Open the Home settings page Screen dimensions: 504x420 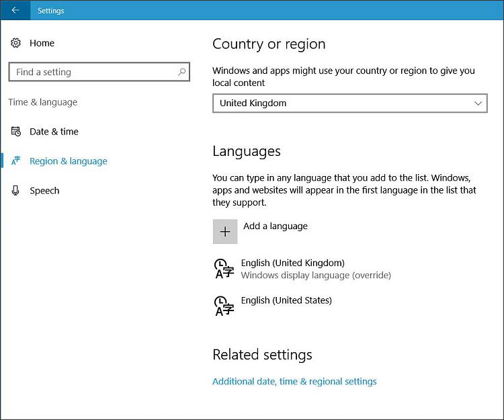(42, 43)
